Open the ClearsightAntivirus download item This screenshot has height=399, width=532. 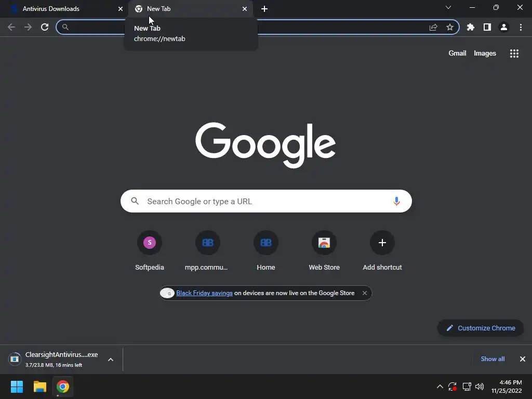[54, 360]
